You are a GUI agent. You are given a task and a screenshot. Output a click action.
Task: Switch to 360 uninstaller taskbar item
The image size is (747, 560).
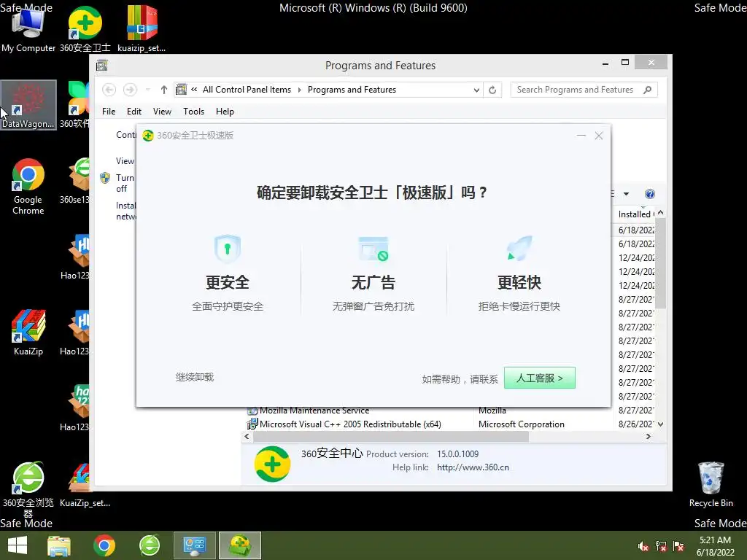[239, 545]
